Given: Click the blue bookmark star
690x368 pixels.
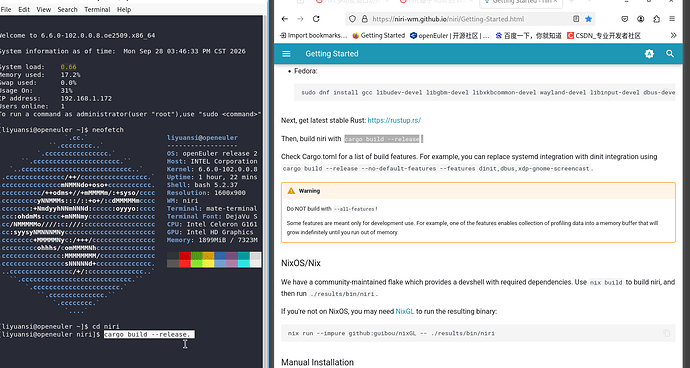Looking at the screenshot, I should coord(588,19).
